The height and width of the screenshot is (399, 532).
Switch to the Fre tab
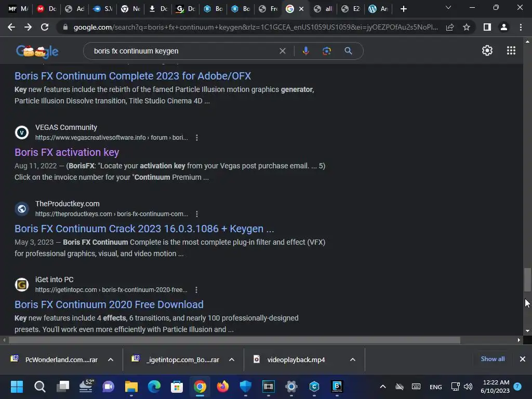[x=268, y=9]
